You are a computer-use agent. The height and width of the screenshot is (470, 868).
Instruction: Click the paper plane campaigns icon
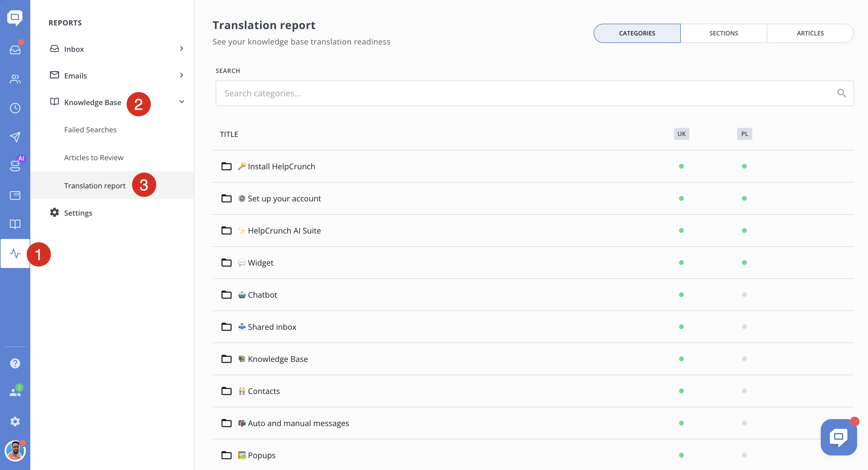coord(15,137)
